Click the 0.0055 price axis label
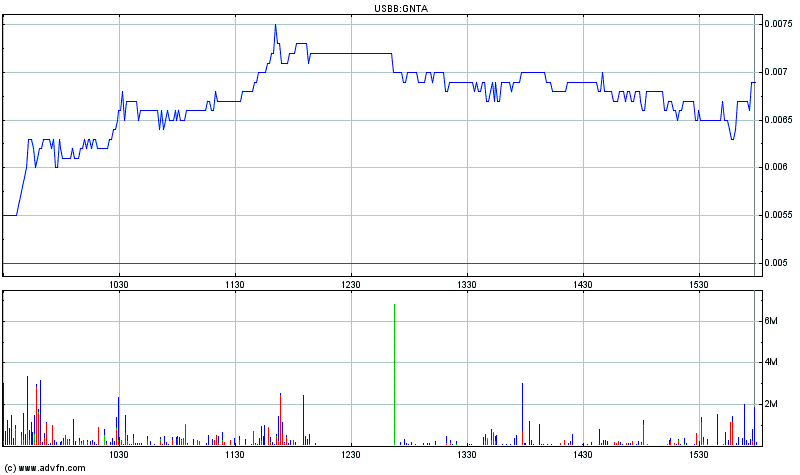This screenshot has width=800, height=475. [x=779, y=215]
